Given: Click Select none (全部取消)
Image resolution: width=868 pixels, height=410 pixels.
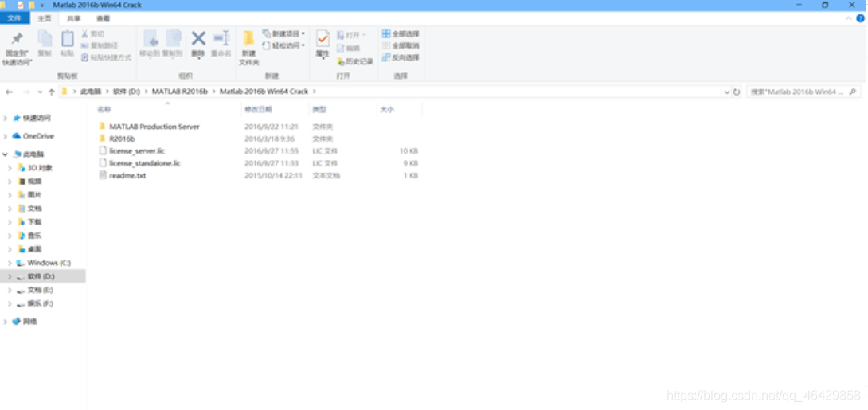Looking at the screenshot, I should point(401,45).
